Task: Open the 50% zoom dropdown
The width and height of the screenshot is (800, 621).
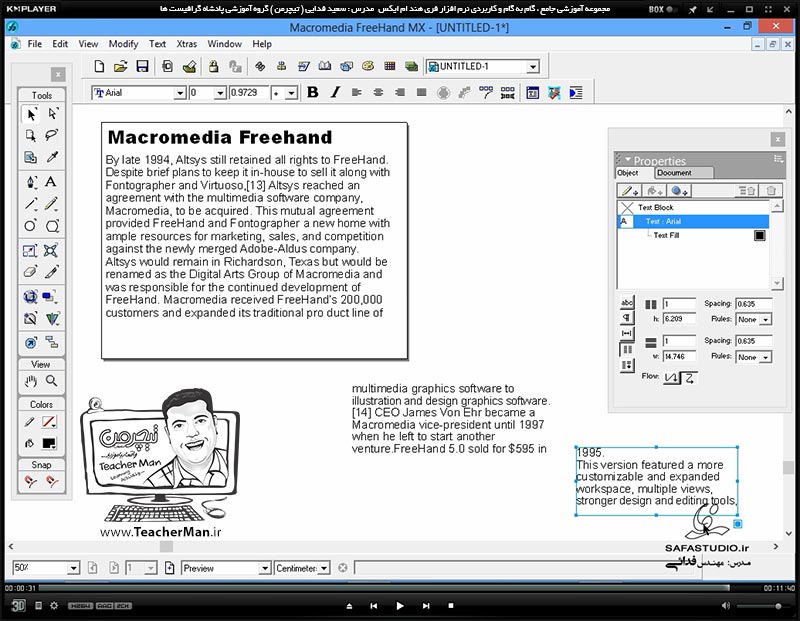Action: pyautogui.click(x=73, y=568)
